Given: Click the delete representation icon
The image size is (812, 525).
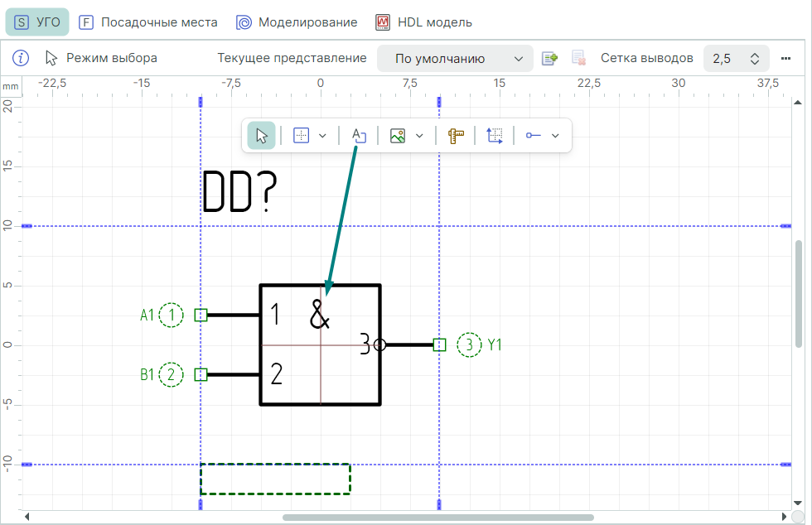Looking at the screenshot, I should 579,59.
